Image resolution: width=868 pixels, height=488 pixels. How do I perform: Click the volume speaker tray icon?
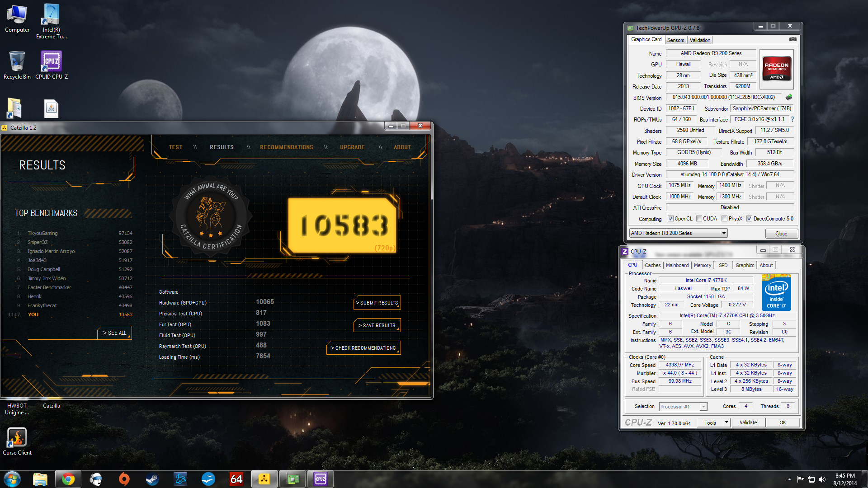point(822,479)
